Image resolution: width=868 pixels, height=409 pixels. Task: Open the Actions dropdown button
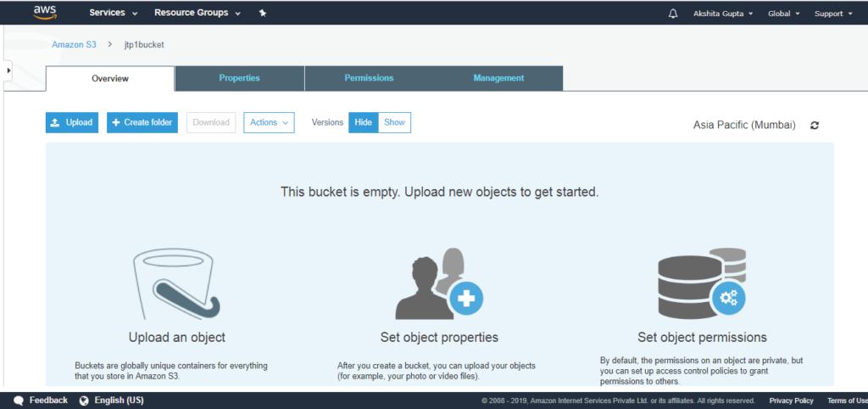[269, 122]
